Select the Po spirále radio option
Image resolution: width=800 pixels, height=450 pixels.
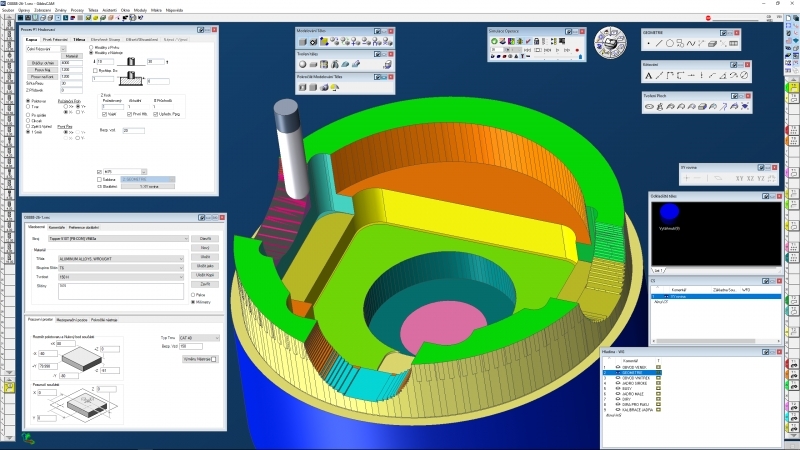pos(26,115)
